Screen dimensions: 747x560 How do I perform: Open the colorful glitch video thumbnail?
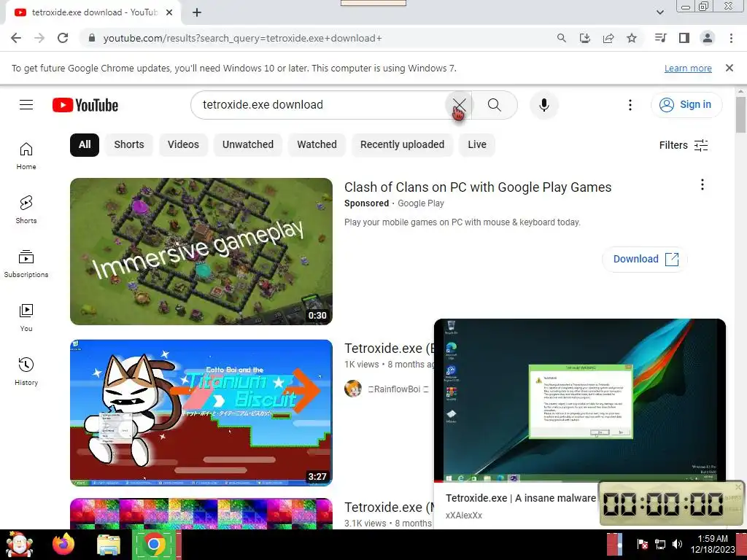(x=201, y=513)
